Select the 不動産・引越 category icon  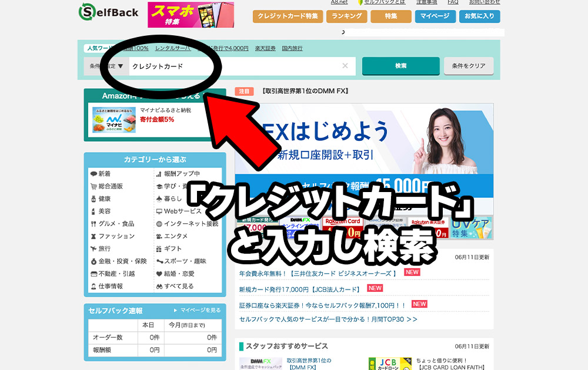(93, 274)
